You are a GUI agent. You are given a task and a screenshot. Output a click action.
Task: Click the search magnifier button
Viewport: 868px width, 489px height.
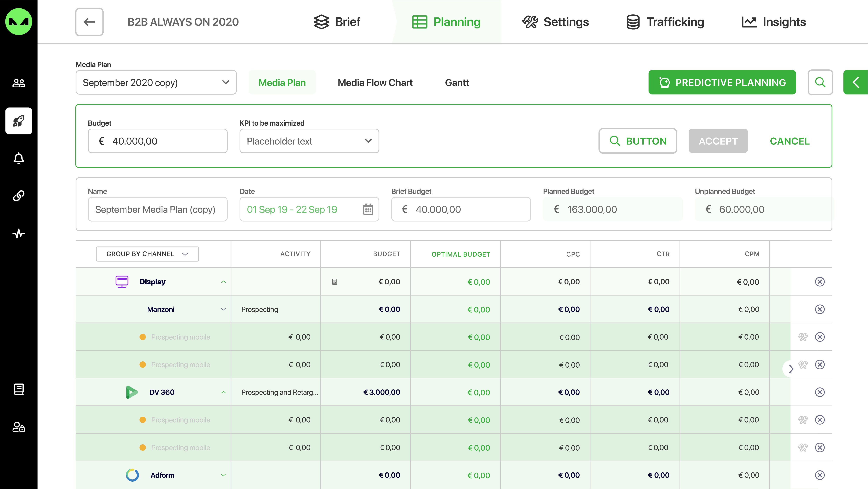pyautogui.click(x=820, y=83)
